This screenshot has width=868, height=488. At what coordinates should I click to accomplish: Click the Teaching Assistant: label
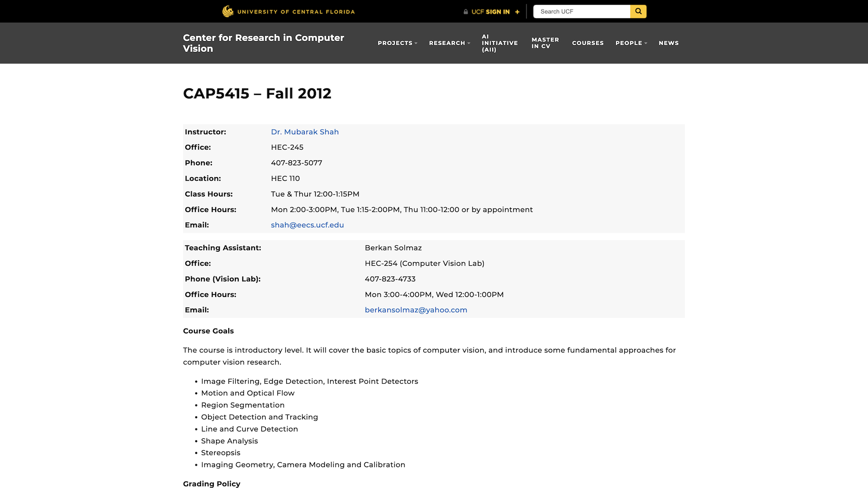click(x=223, y=248)
